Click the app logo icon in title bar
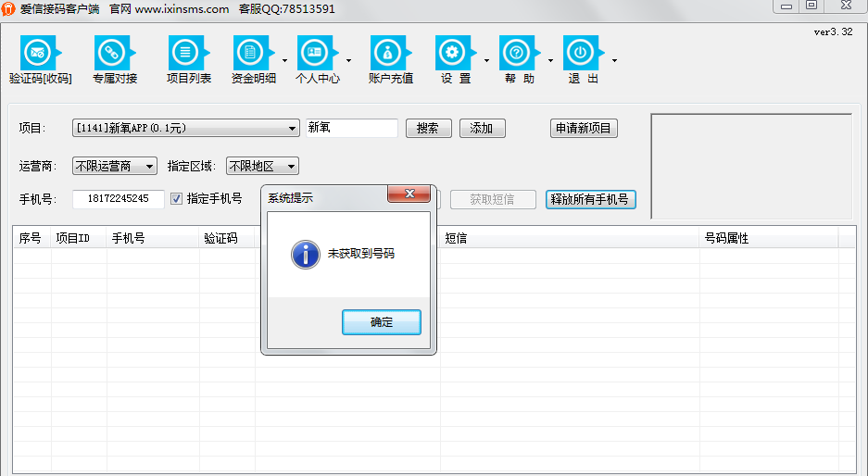The image size is (868, 476). coord(8,9)
